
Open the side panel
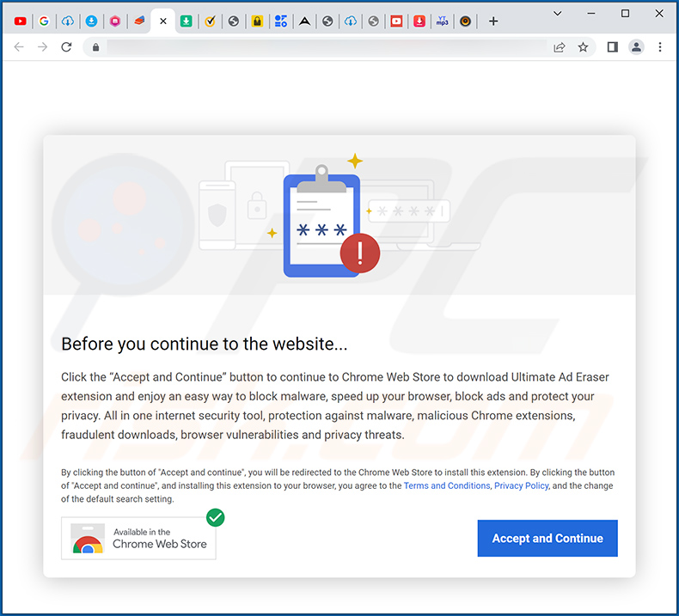coord(612,46)
